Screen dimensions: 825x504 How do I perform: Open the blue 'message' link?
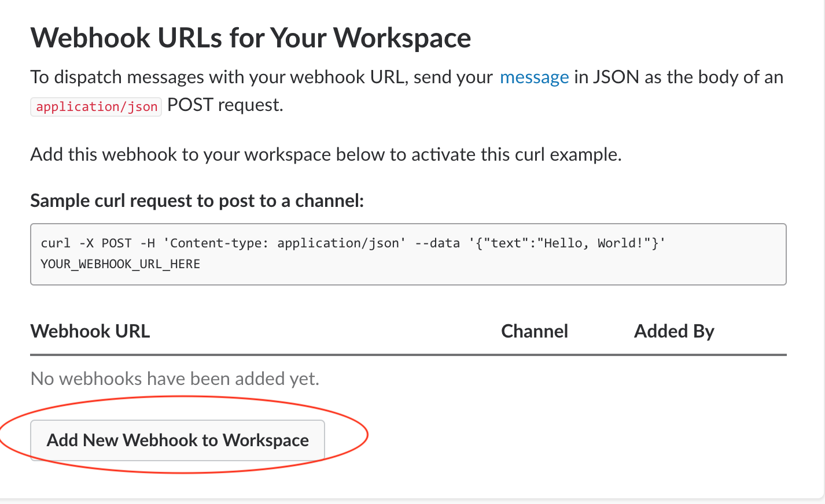click(534, 77)
